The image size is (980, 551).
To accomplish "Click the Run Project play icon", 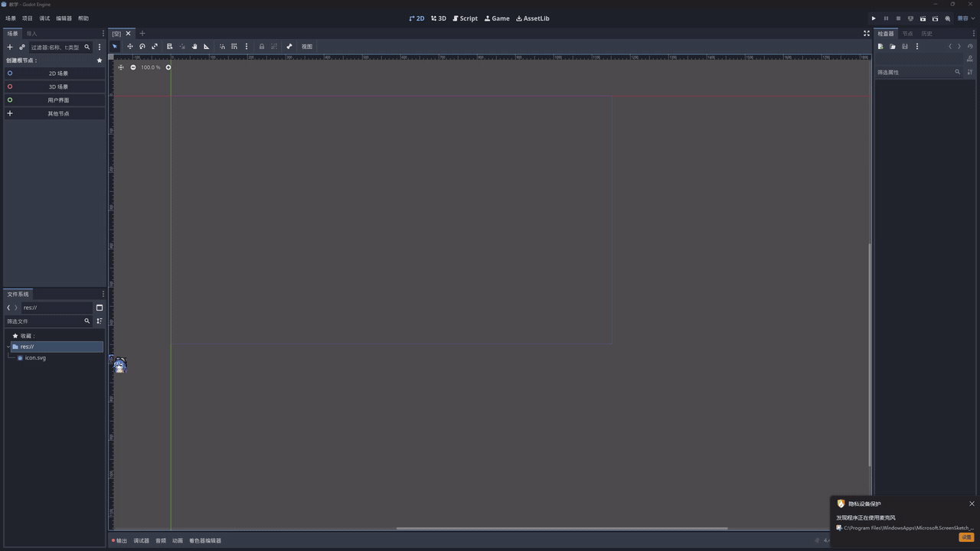I will pos(874,18).
